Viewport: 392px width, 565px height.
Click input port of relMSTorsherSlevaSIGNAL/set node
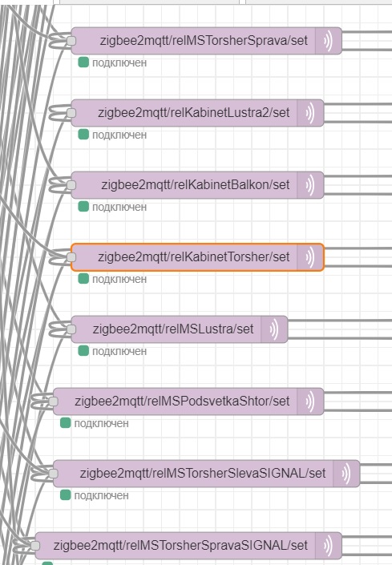[x=54, y=473]
